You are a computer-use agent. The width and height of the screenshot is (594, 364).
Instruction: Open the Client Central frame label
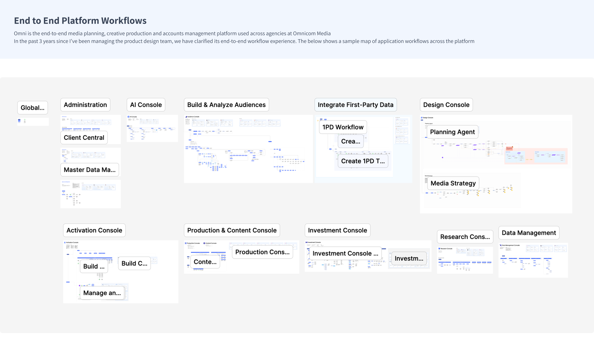pos(84,137)
